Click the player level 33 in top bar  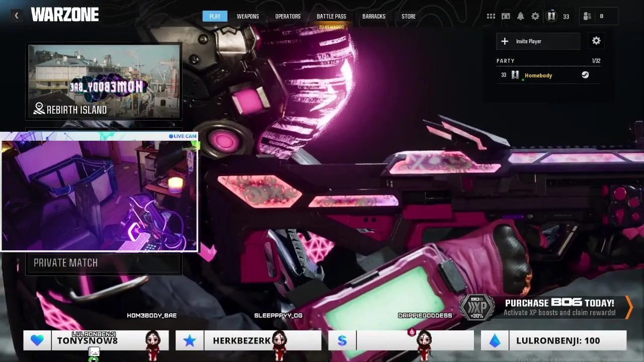(x=566, y=17)
